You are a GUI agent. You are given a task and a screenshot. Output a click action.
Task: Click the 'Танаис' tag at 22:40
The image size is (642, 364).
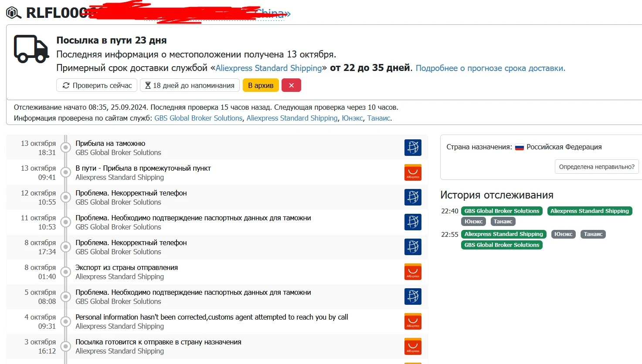503,222
